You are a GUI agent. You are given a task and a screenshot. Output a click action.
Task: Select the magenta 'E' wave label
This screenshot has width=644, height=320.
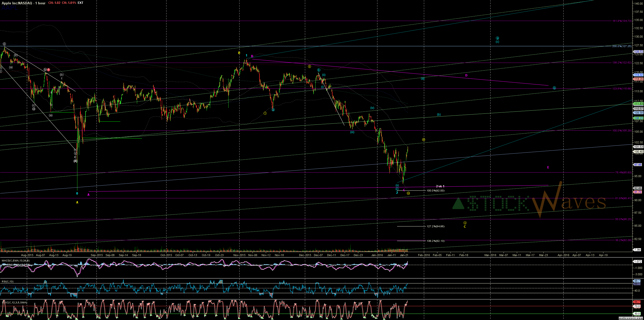[548, 167]
